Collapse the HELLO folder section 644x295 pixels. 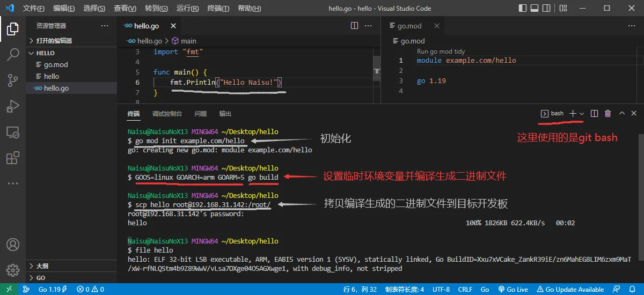pyautogui.click(x=71, y=53)
